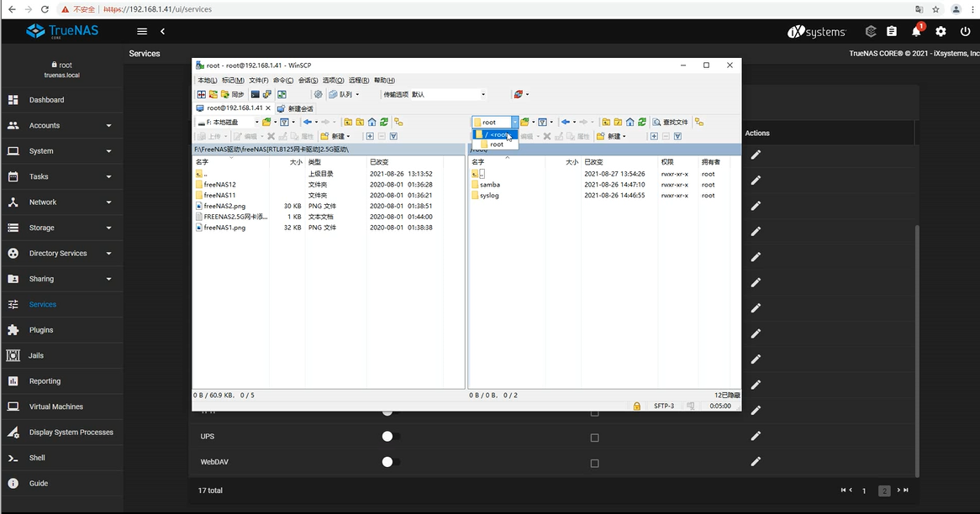Open the Shell page in sidebar
980x514 pixels.
[37, 458]
